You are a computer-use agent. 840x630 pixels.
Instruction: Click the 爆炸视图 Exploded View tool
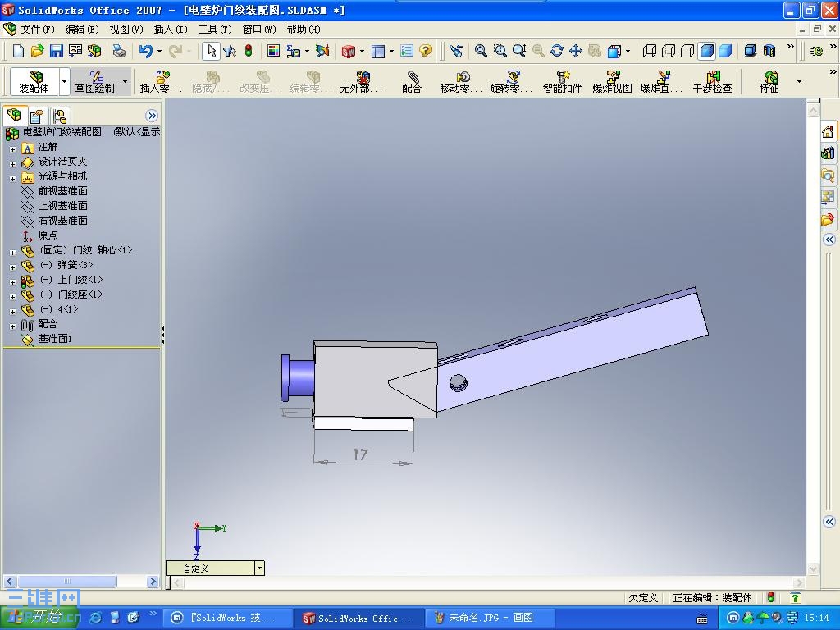[612, 81]
